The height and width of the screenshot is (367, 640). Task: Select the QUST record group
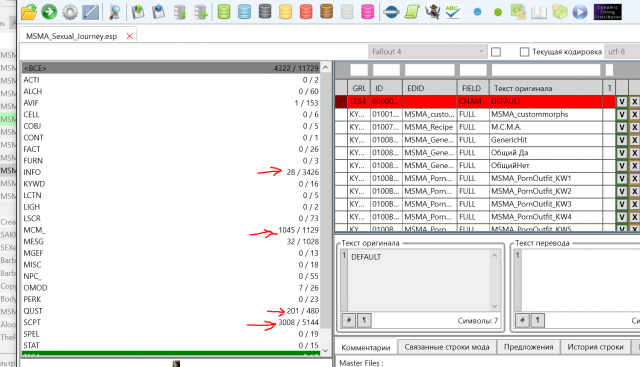(171, 311)
